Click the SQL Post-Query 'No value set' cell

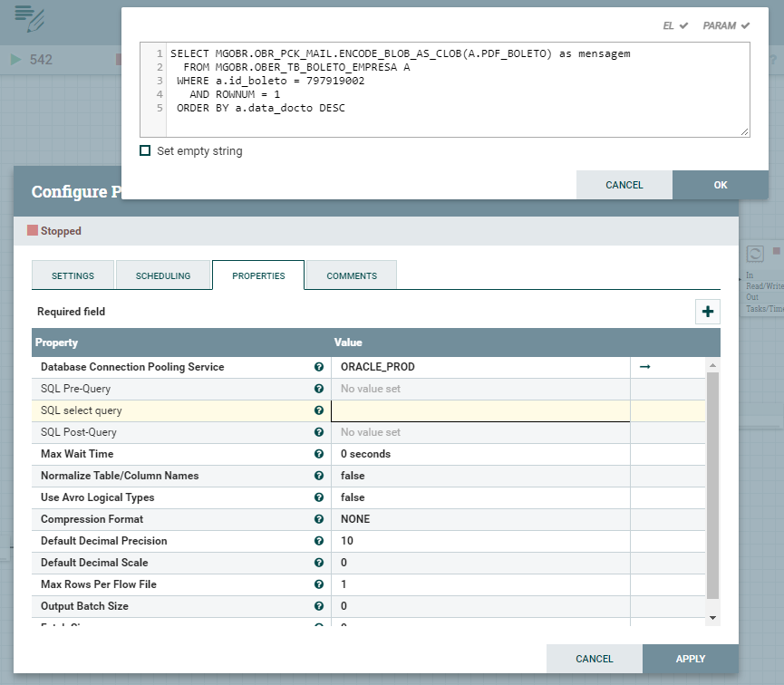tap(480, 432)
